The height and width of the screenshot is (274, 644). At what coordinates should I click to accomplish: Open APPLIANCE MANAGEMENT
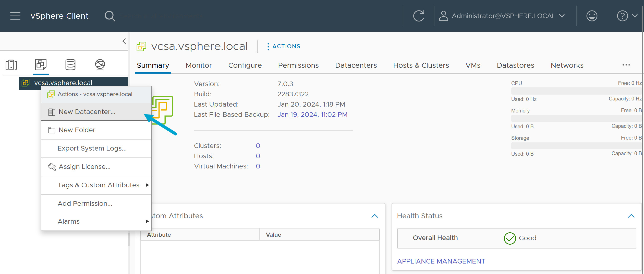(x=441, y=261)
